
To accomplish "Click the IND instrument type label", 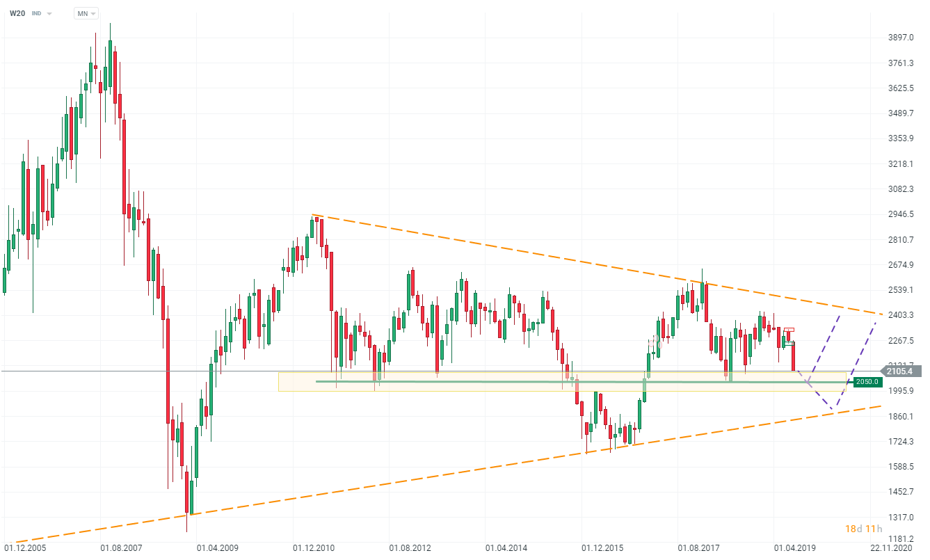I will pyautogui.click(x=36, y=13).
